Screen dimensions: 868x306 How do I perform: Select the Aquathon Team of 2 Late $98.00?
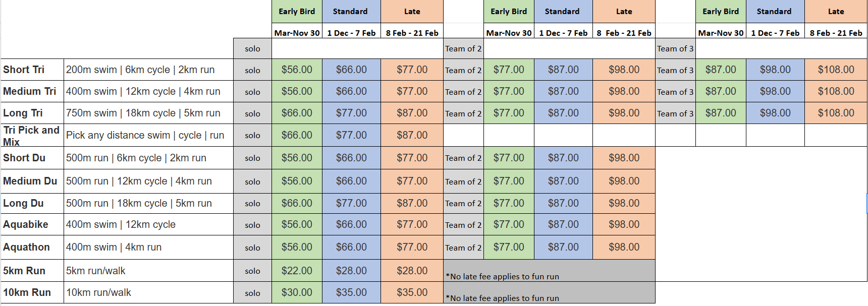point(624,247)
